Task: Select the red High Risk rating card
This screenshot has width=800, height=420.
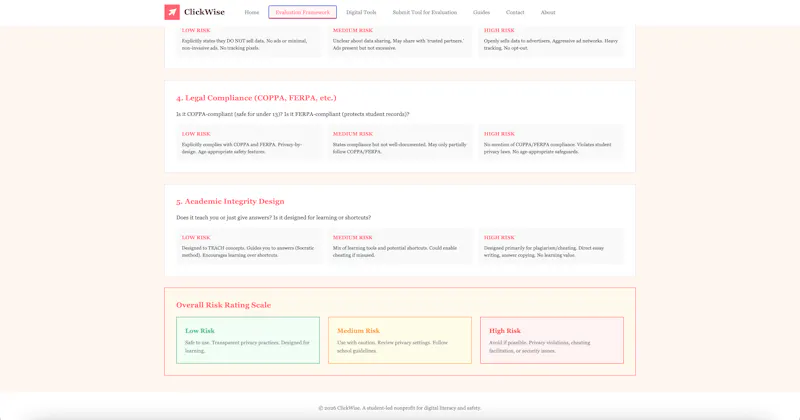Action: pos(552,340)
